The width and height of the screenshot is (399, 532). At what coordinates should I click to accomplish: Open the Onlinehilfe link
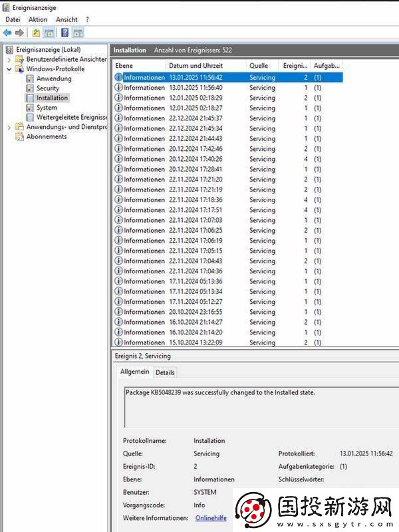[211, 518]
